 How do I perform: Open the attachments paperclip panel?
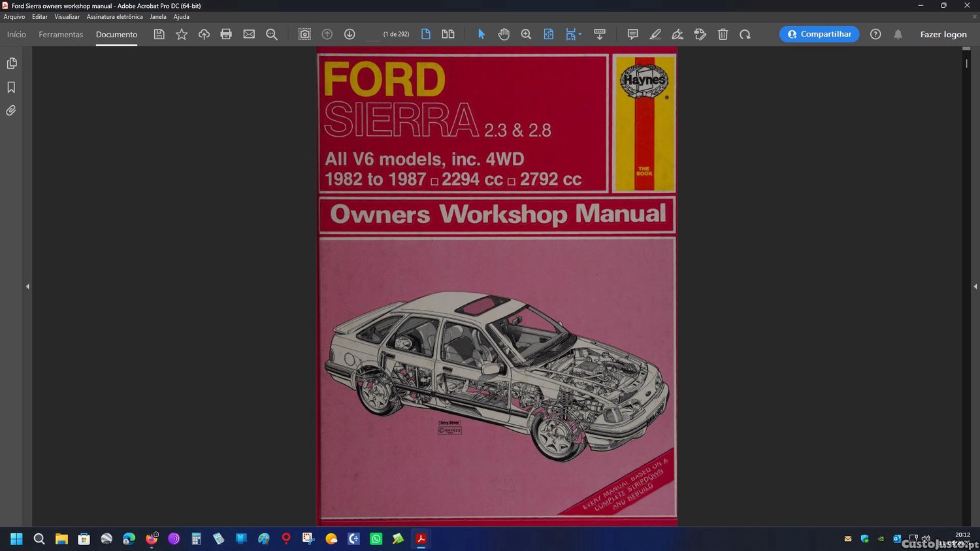coord(11,110)
